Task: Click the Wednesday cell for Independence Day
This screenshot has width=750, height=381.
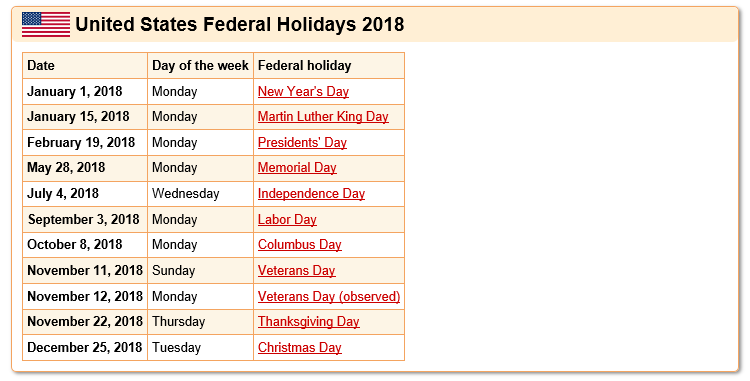Action: point(200,194)
